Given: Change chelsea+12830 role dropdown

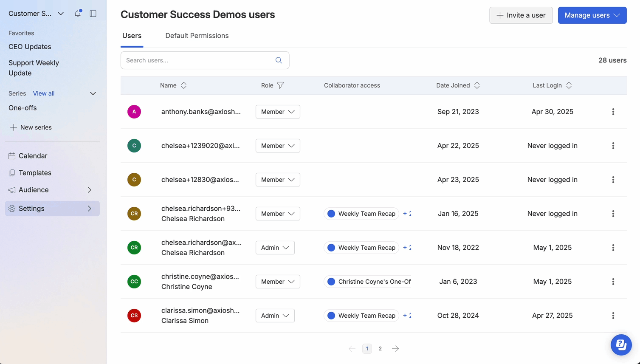Looking at the screenshot, I should 278,180.
